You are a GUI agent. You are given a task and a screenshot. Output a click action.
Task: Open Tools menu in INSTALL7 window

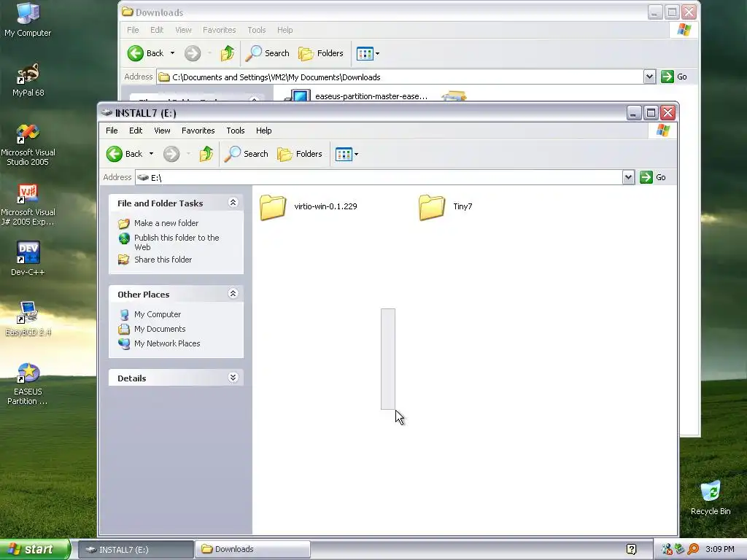[236, 131]
